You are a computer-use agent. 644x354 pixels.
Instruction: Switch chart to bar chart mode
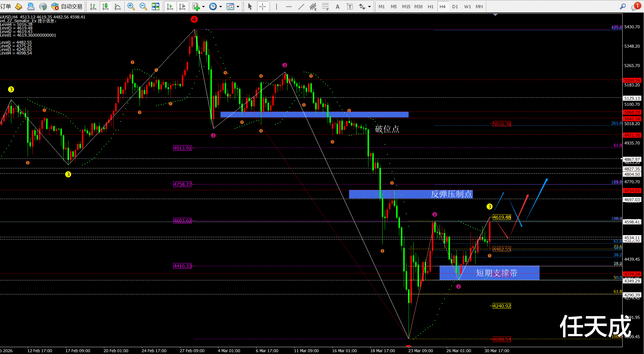(x=93, y=6)
